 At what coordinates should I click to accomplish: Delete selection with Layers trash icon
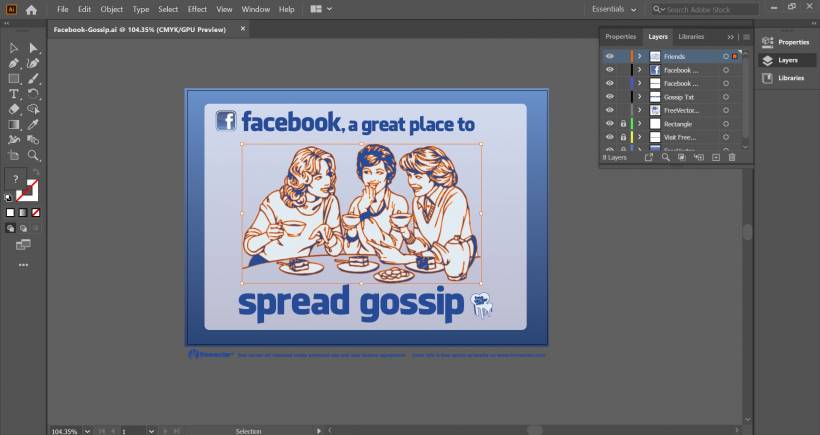point(731,157)
